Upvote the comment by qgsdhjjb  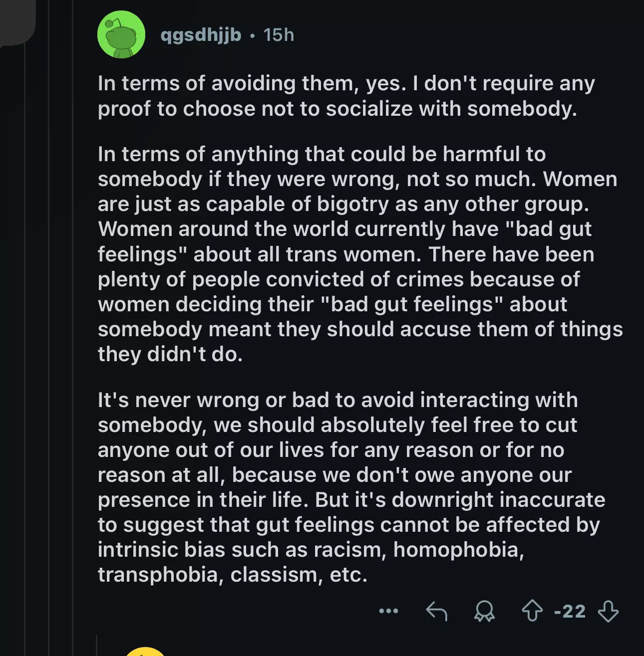click(x=532, y=611)
